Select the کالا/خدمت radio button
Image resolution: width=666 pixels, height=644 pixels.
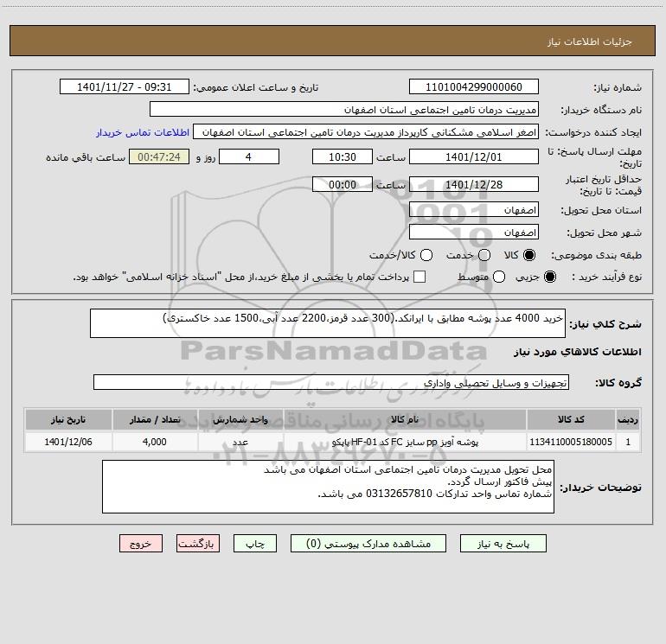coord(426,255)
